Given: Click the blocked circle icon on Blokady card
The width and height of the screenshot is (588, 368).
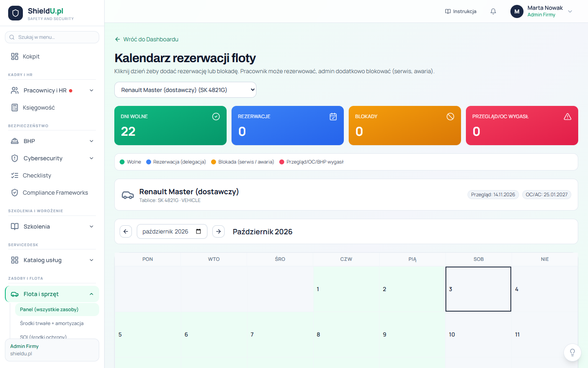Looking at the screenshot, I should pos(450,117).
